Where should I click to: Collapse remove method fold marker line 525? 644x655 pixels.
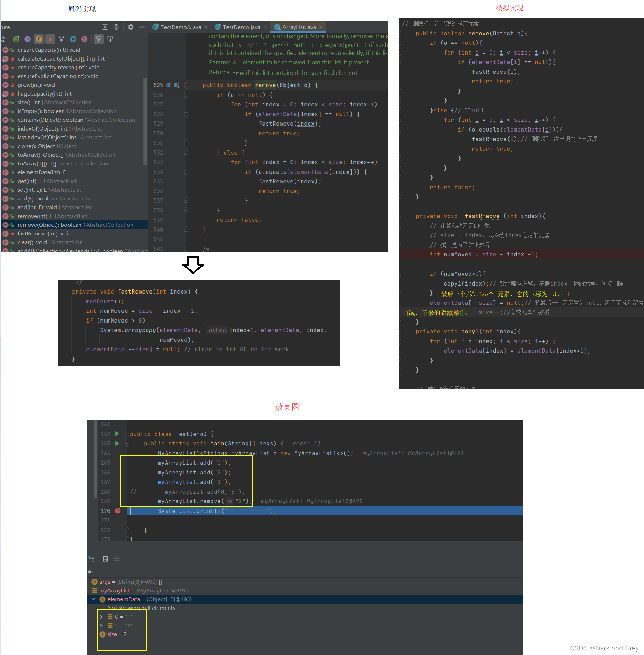(186, 85)
